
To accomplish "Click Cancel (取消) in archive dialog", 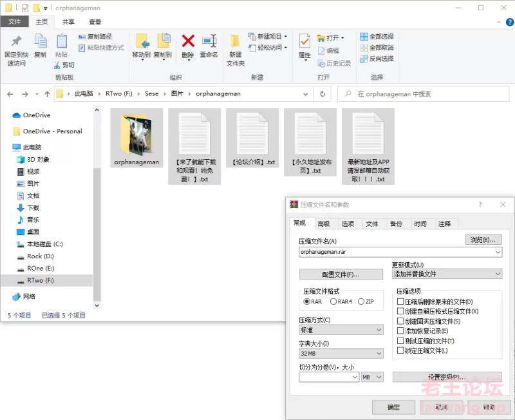I will (x=442, y=407).
